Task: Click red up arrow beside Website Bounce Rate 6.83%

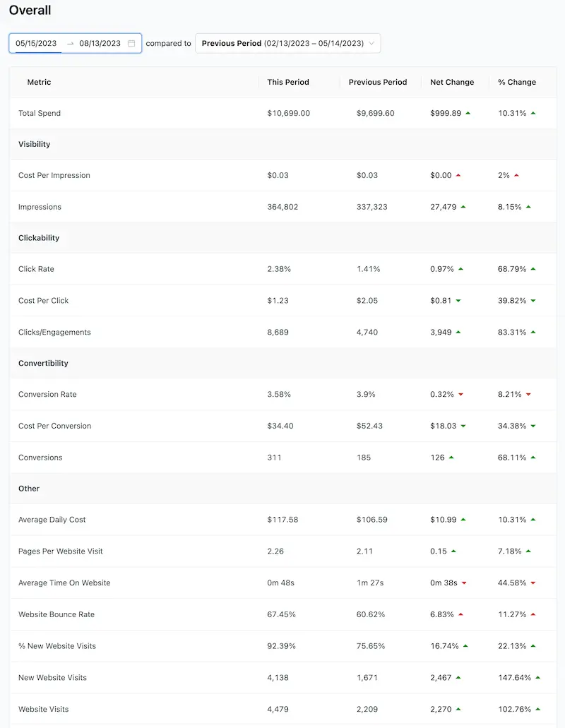Action: 461,614
